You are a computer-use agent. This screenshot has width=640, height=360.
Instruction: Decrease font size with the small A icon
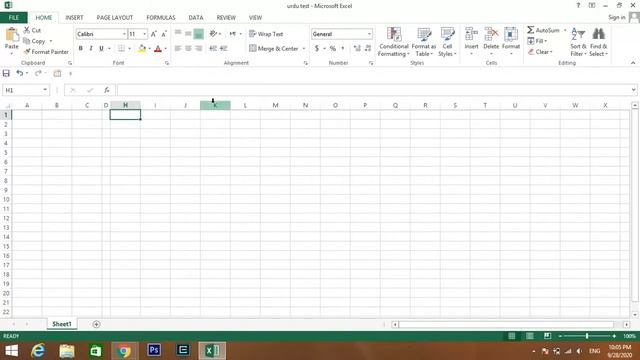[x=164, y=34]
